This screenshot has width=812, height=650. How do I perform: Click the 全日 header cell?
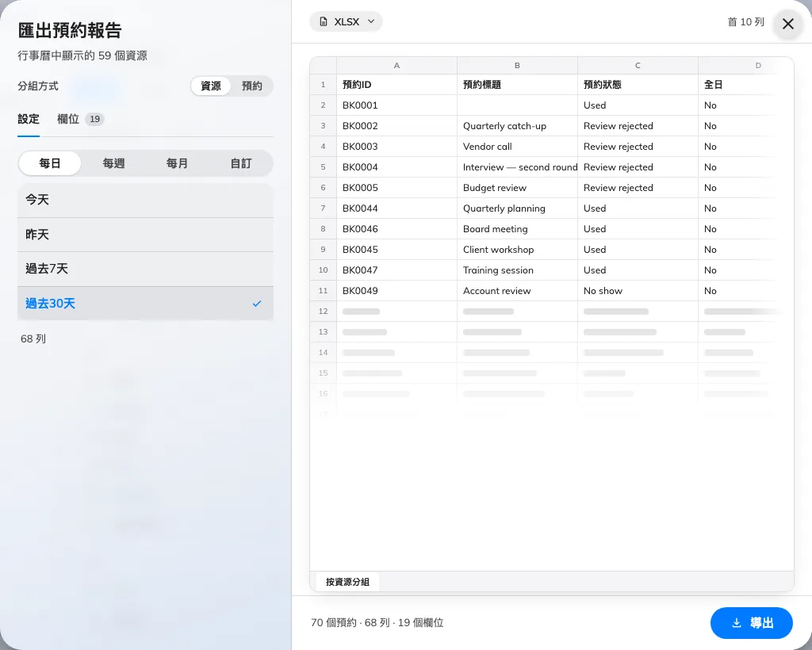click(745, 85)
